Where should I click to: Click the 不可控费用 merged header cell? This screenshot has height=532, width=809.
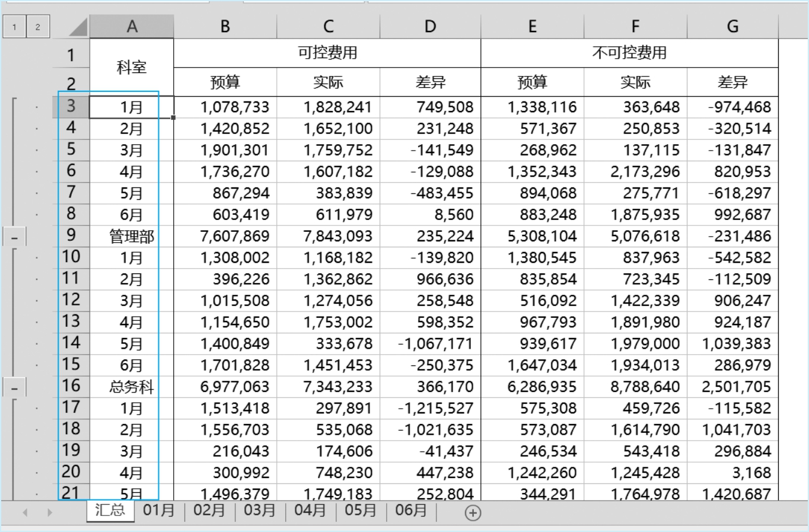pyautogui.click(x=629, y=53)
